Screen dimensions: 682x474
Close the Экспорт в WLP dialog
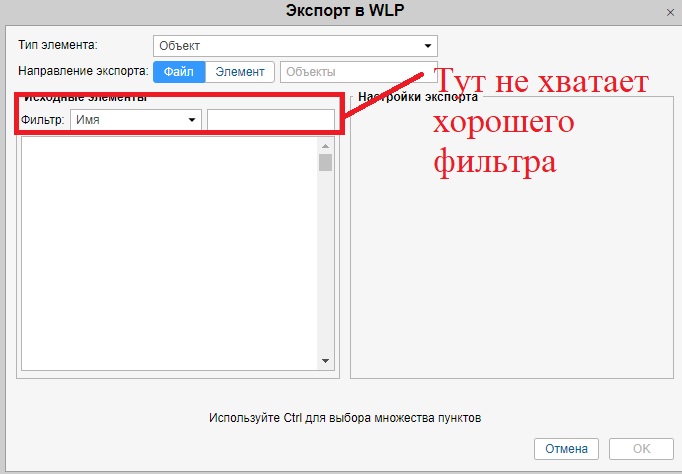tap(669, 11)
